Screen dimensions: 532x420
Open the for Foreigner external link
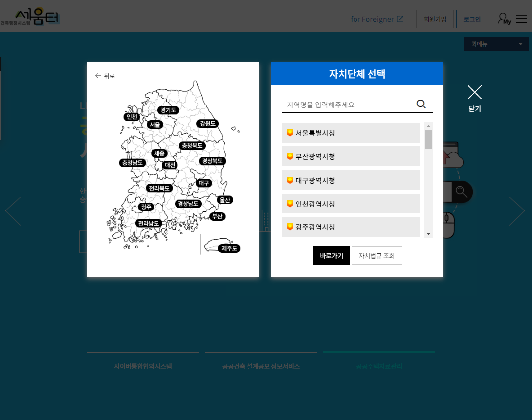click(x=377, y=19)
